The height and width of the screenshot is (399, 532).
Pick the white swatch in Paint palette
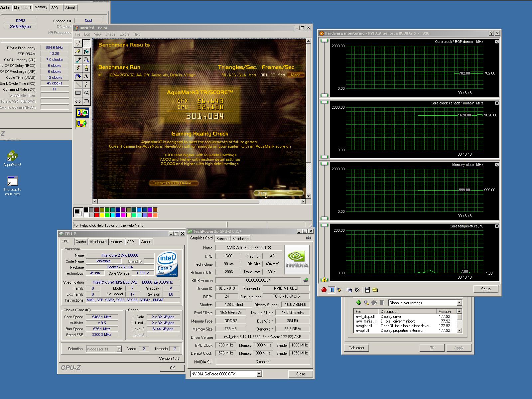(86, 215)
